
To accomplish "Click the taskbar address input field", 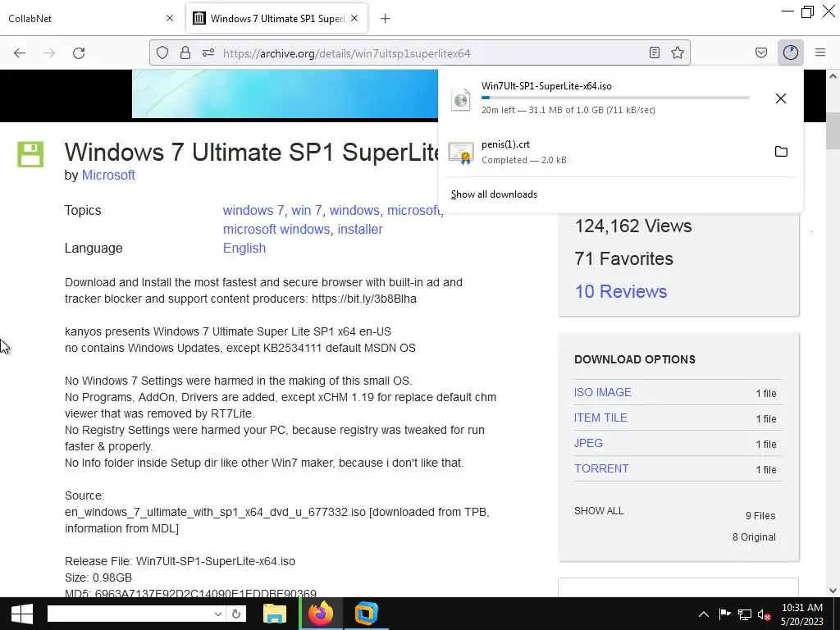I will tap(129, 614).
